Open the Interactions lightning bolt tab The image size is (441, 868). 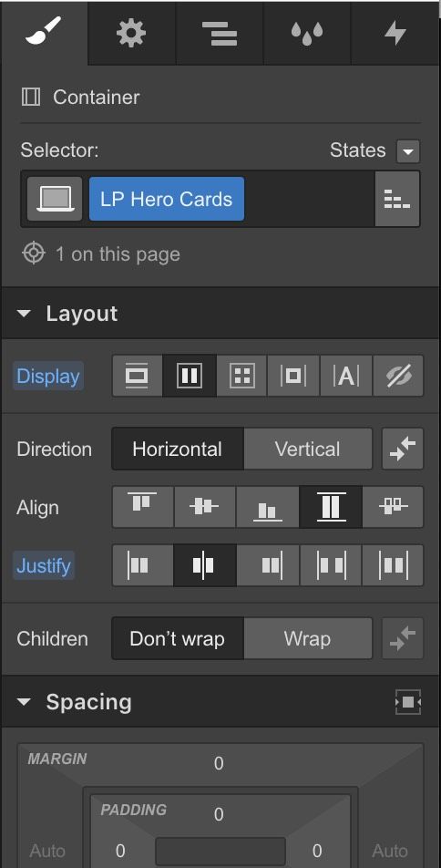tap(395, 33)
